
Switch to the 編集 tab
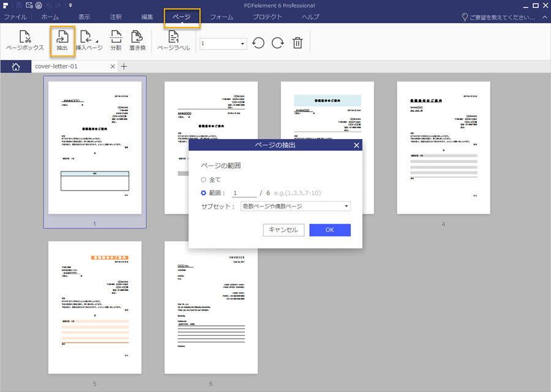pyautogui.click(x=147, y=17)
